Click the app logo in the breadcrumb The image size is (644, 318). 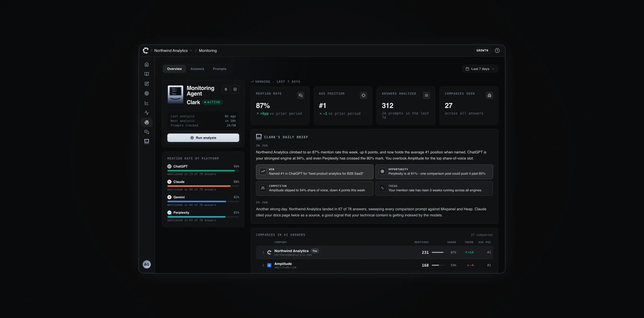point(146,50)
